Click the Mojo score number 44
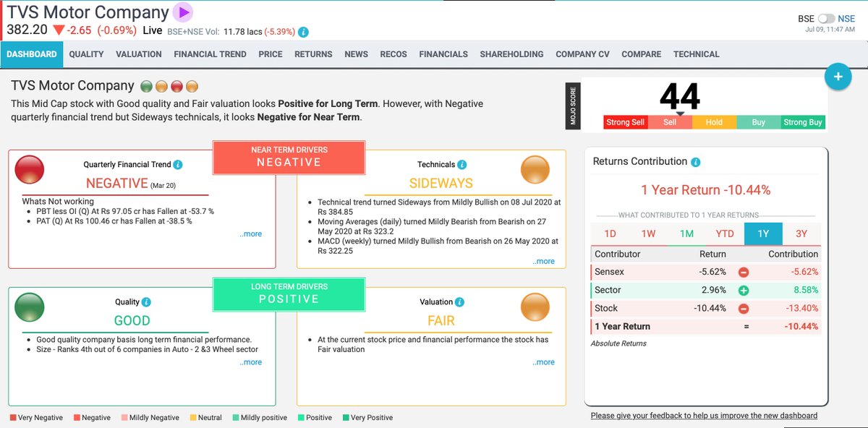This screenshot has width=868, height=428. (680, 96)
